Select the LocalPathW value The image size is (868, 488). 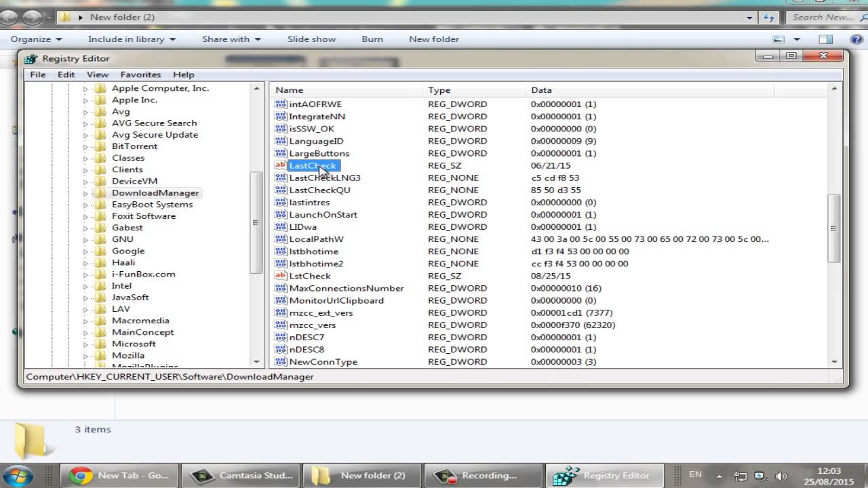(316, 239)
